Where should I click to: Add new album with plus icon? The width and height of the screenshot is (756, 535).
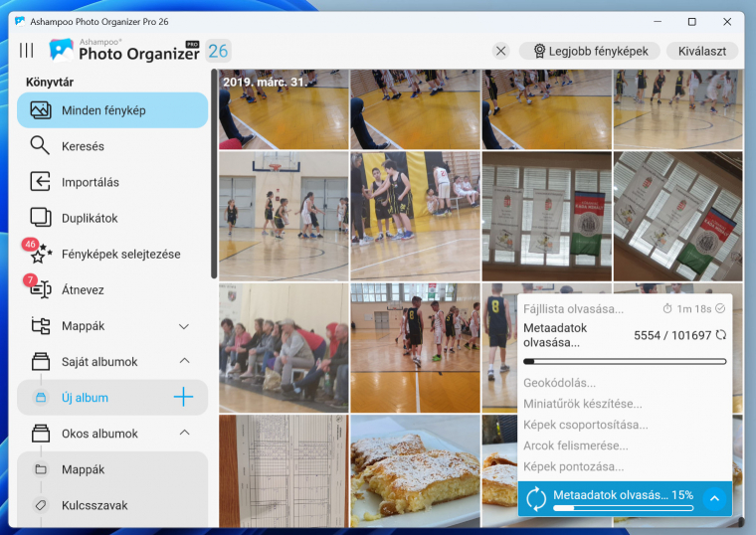coord(184,398)
